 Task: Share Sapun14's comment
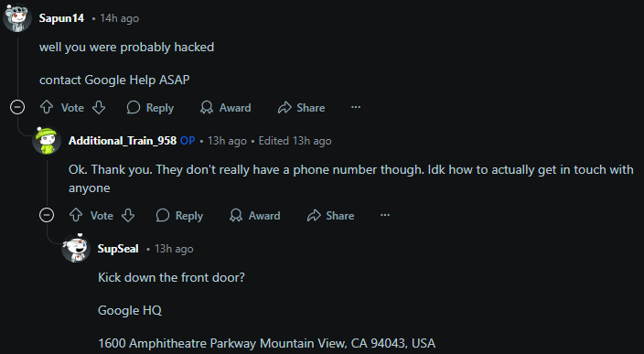[302, 108]
